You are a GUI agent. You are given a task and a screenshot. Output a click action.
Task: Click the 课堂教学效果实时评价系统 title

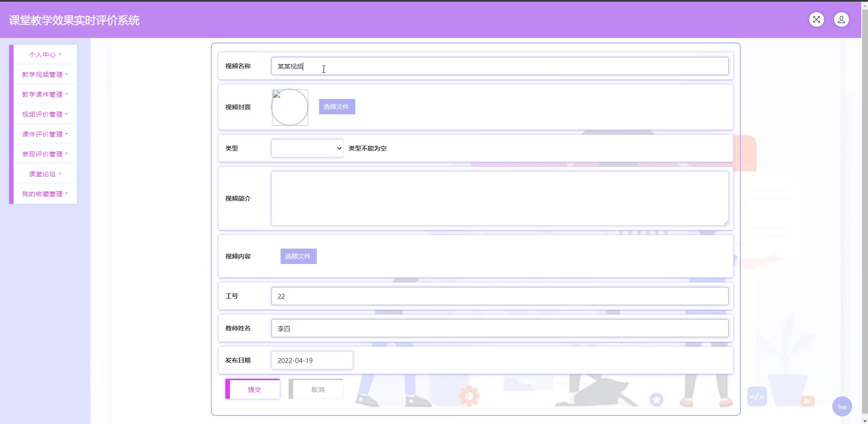click(x=74, y=20)
